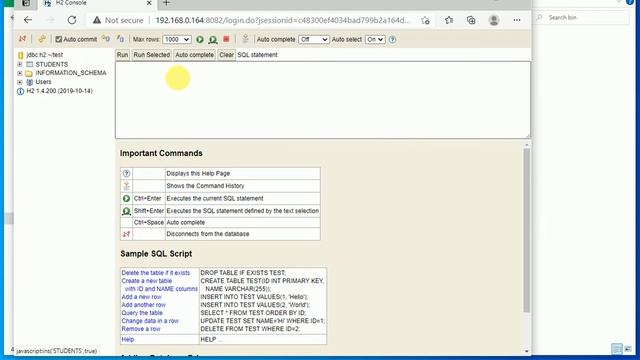Click the Help question mark toolbar icon

[x=392, y=40]
